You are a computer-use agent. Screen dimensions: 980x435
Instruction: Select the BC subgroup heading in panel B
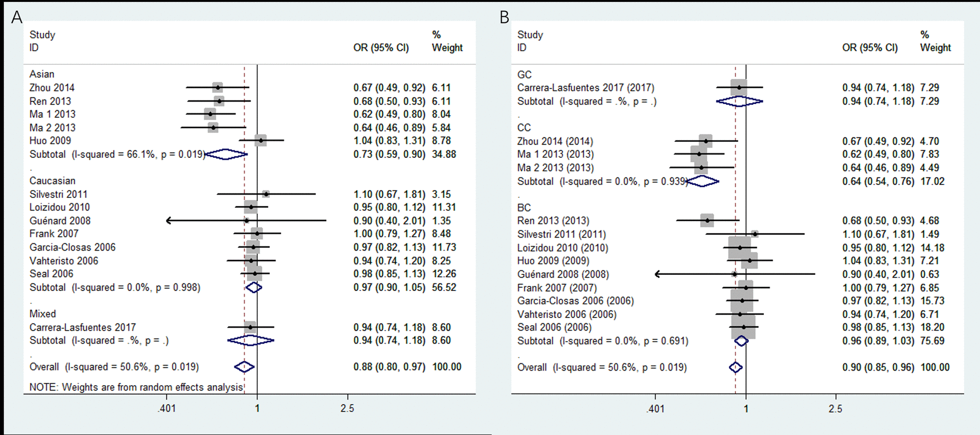click(524, 207)
